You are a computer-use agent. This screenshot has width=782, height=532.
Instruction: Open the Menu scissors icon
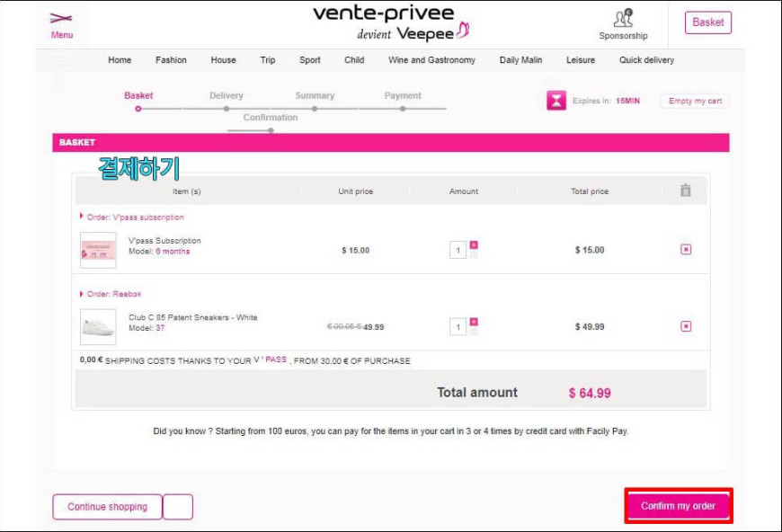[61, 19]
